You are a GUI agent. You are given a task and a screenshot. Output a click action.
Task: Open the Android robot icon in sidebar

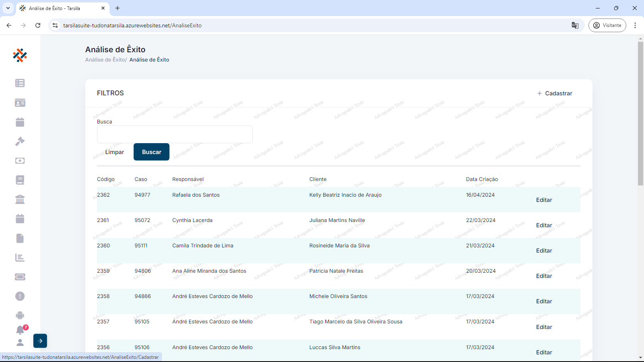point(20,315)
